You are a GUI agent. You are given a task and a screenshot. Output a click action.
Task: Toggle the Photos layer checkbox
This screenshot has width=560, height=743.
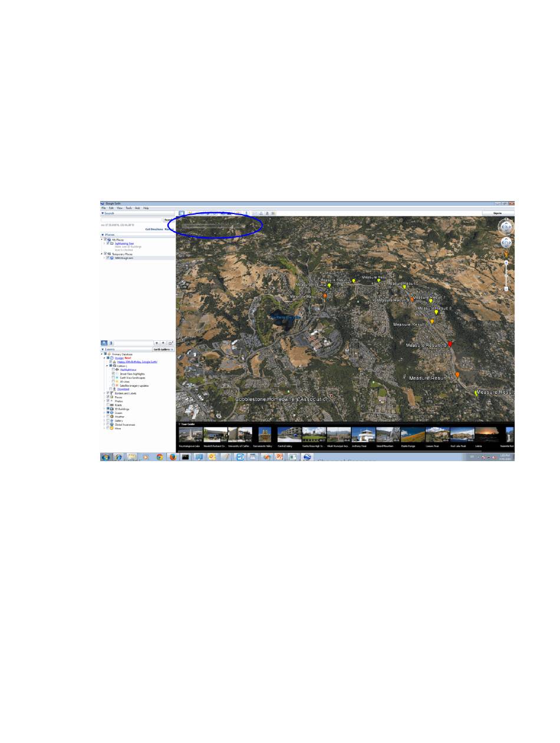click(108, 401)
